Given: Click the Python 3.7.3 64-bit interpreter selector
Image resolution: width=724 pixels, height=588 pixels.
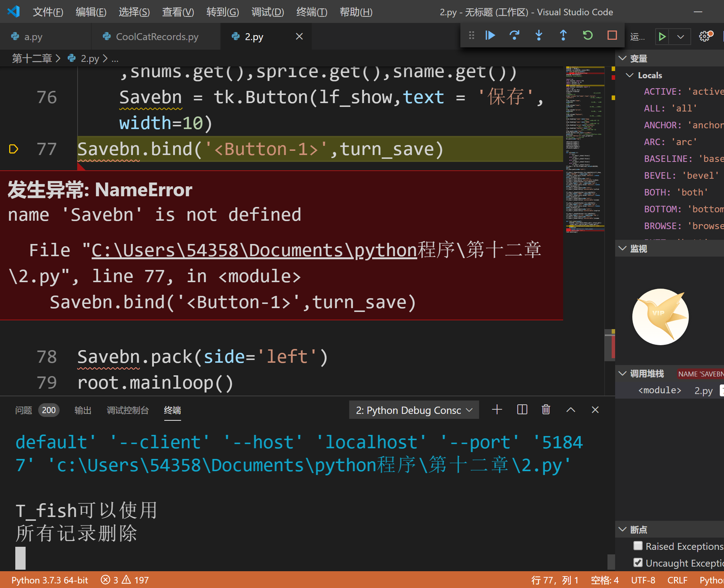Looking at the screenshot, I should (x=50, y=580).
